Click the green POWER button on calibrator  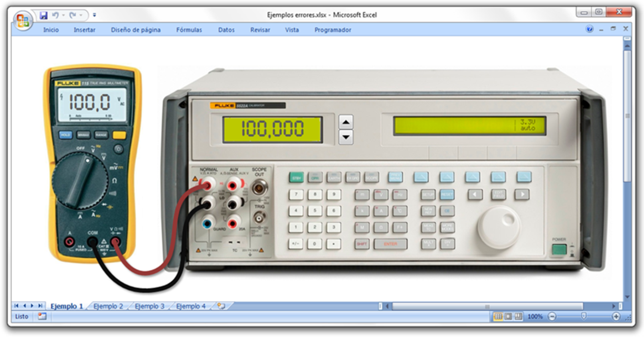point(559,250)
